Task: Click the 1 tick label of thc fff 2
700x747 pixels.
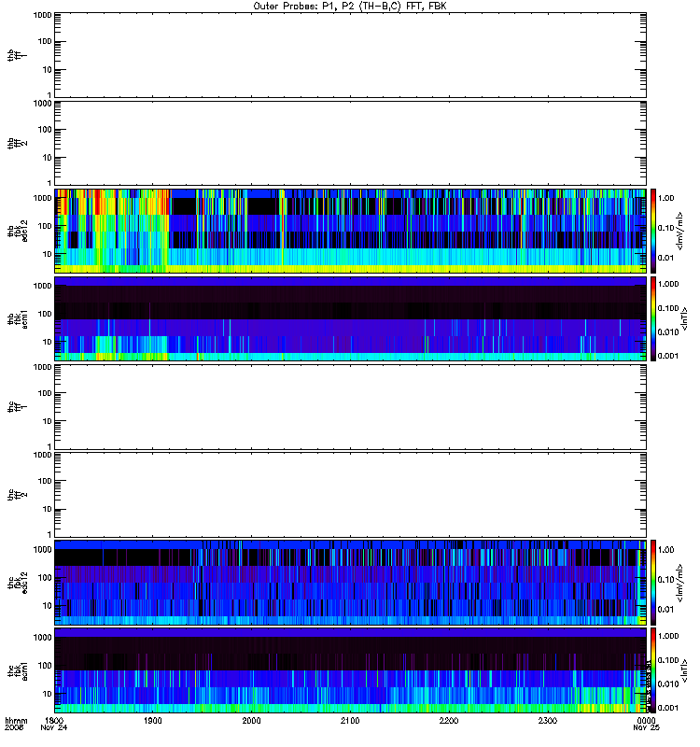Action: pos(49,534)
